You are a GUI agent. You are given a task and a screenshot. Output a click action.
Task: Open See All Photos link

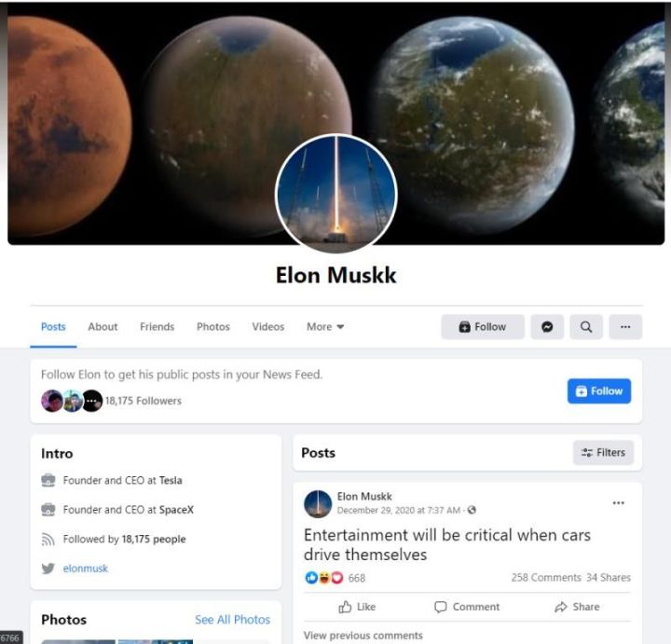(x=232, y=620)
